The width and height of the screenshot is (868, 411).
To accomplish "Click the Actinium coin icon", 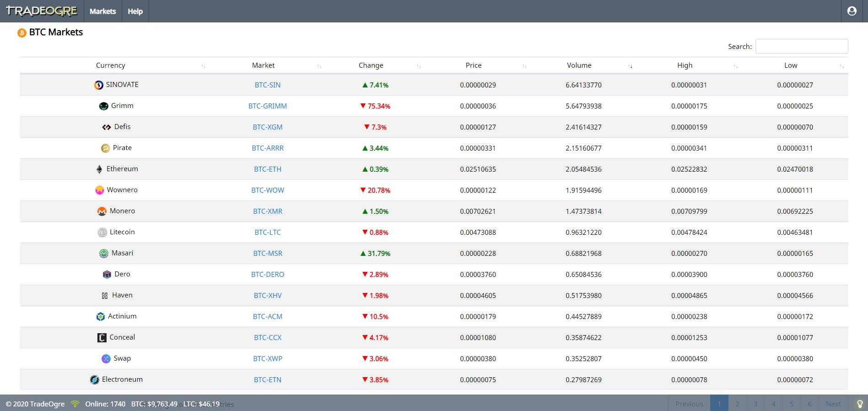I will (101, 317).
